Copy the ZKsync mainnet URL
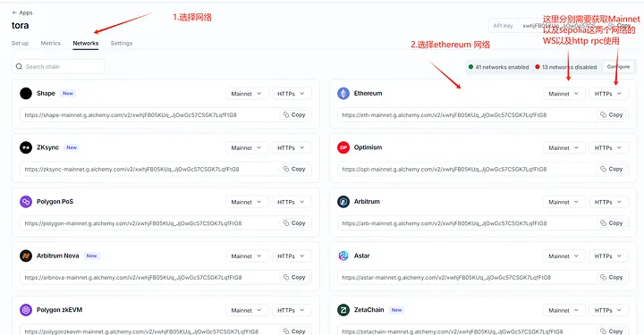The width and height of the screenshot is (644, 335). tap(294, 169)
